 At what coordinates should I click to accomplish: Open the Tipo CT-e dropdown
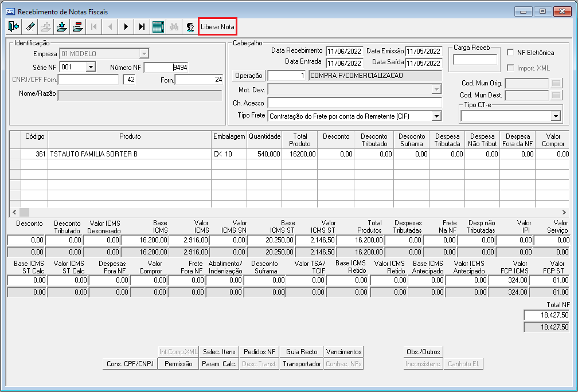554,116
